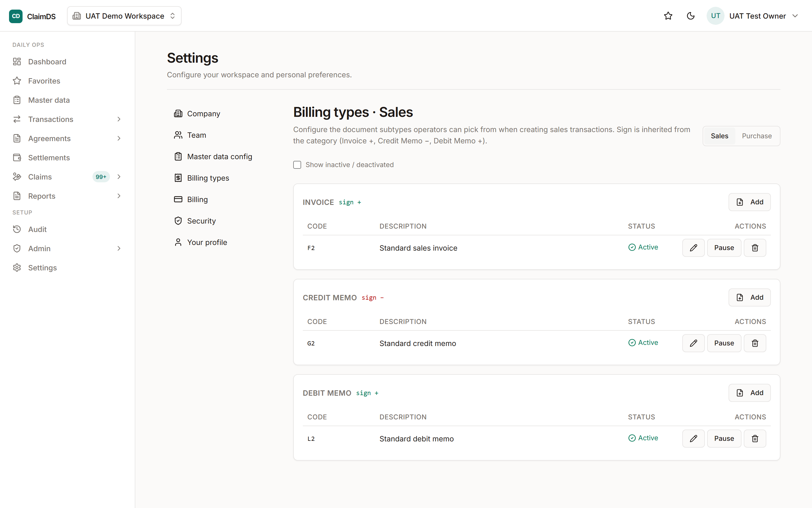Expand the Admin chevron

pyautogui.click(x=119, y=249)
